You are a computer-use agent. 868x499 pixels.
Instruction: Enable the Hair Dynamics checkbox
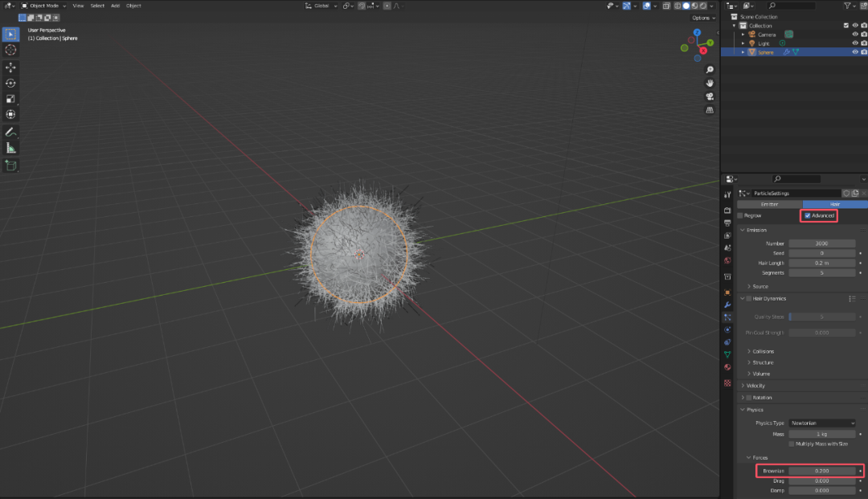coord(749,299)
